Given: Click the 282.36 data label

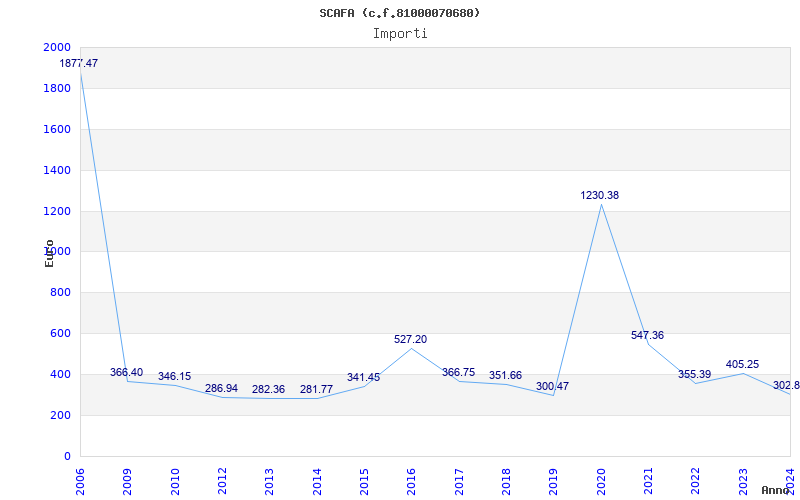Looking at the screenshot, I should point(268,389).
